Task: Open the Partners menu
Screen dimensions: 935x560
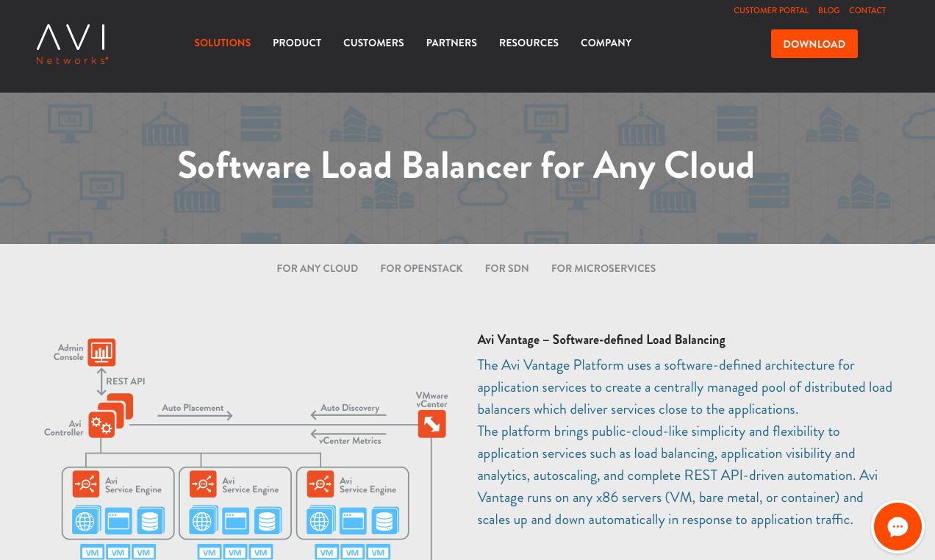Action: (451, 43)
